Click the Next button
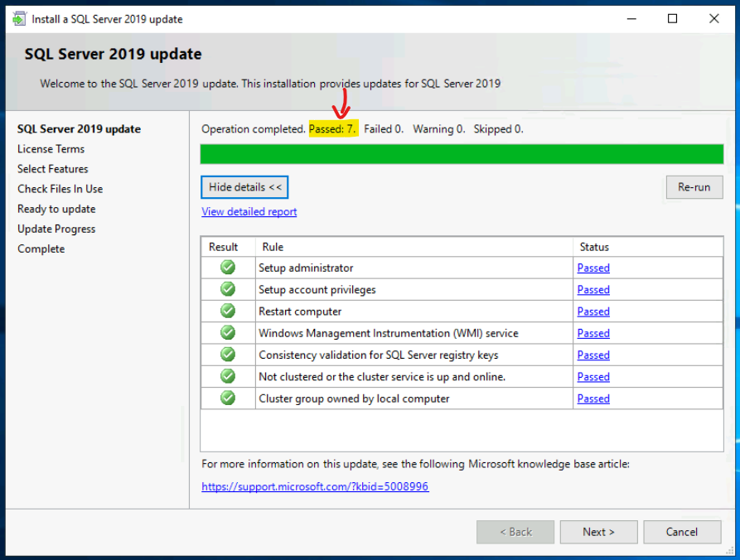 point(598,532)
